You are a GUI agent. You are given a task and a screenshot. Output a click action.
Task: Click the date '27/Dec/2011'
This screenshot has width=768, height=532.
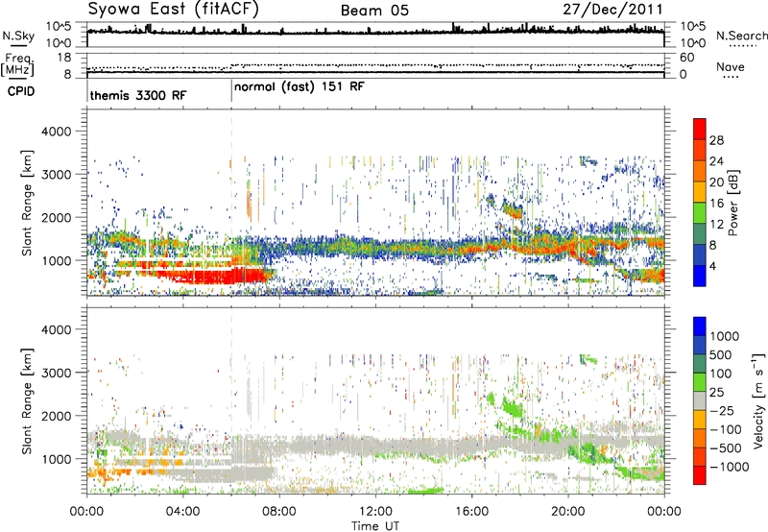[612, 10]
